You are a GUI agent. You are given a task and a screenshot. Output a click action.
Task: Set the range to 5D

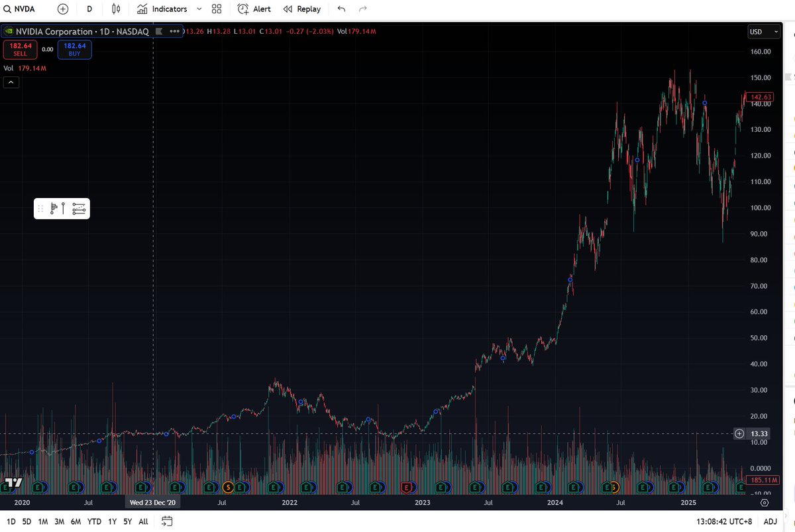(27, 521)
